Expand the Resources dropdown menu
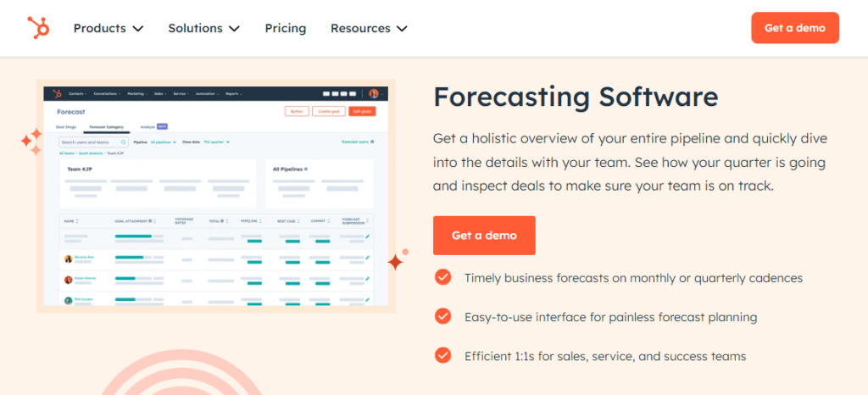 pos(369,28)
